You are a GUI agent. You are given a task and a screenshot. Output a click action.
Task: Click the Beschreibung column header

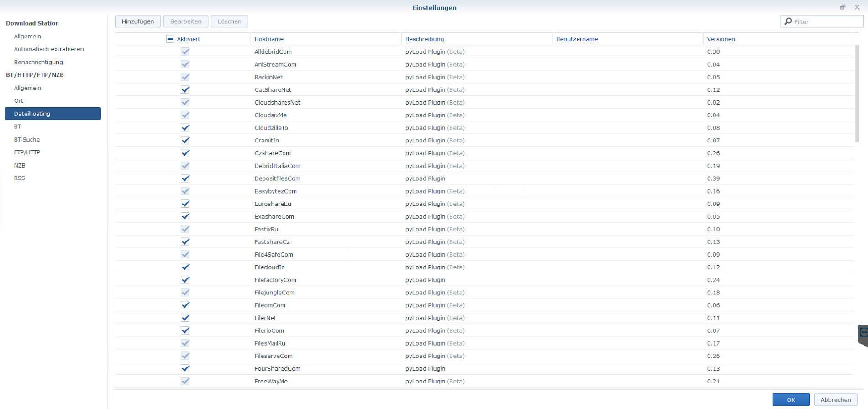477,39
